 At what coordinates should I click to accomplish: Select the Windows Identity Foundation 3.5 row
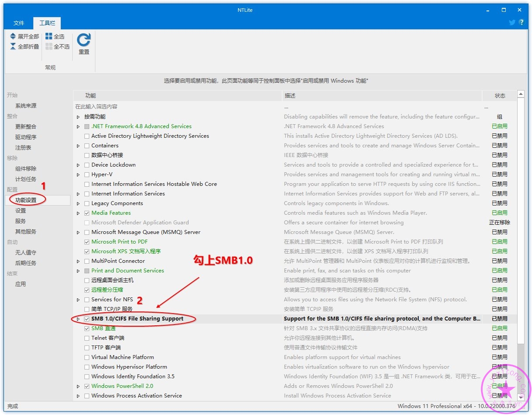click(295, 377)
